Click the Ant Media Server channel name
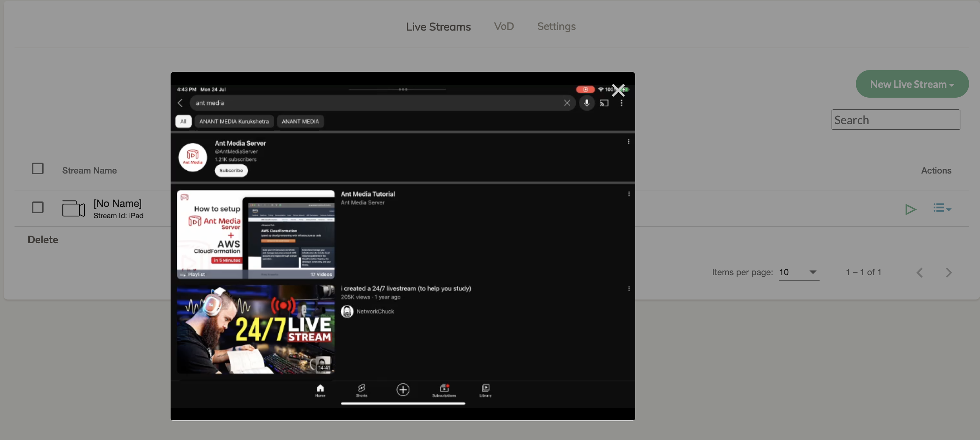Viewport: 980px width, 440px height. [240, 143]
